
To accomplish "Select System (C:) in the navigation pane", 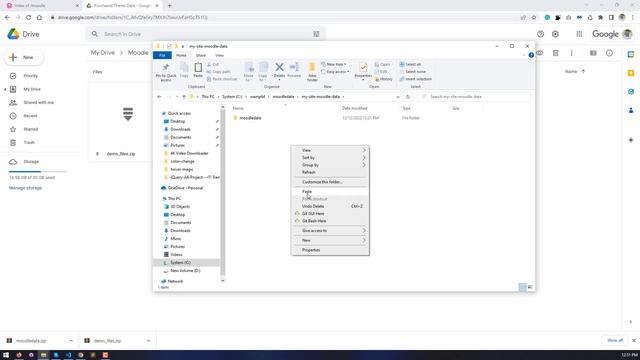I will (x=180, y=262).
